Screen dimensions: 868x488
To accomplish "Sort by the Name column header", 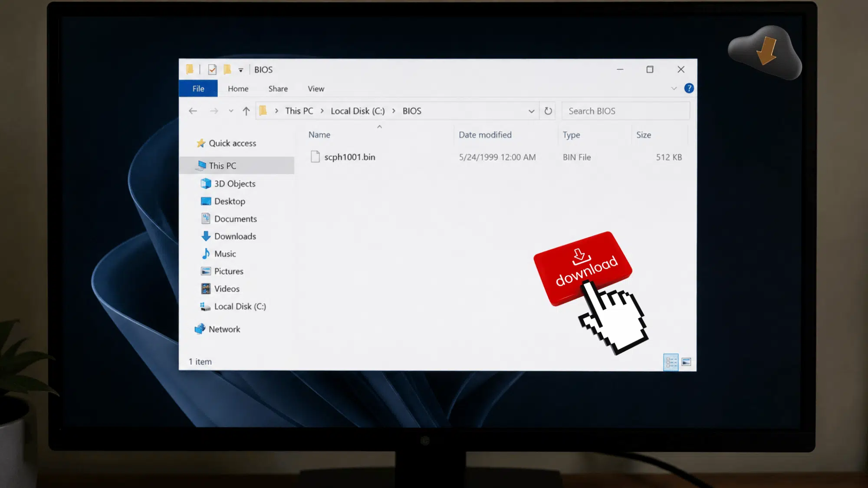I will (319, 135).
